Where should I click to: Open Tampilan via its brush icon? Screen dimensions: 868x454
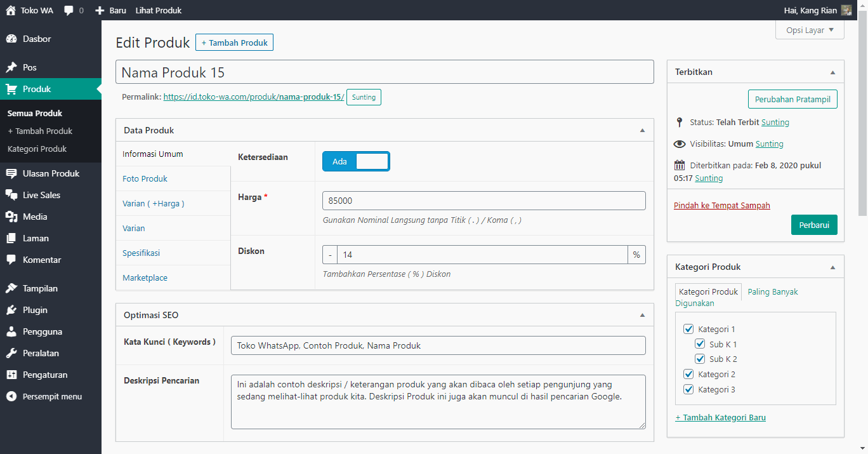coord(11,288)
